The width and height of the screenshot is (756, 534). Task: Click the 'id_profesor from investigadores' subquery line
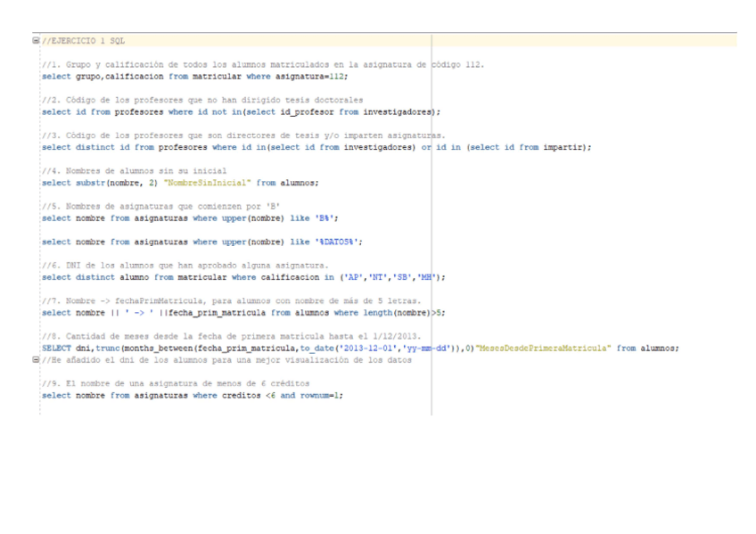coord(241,112)
